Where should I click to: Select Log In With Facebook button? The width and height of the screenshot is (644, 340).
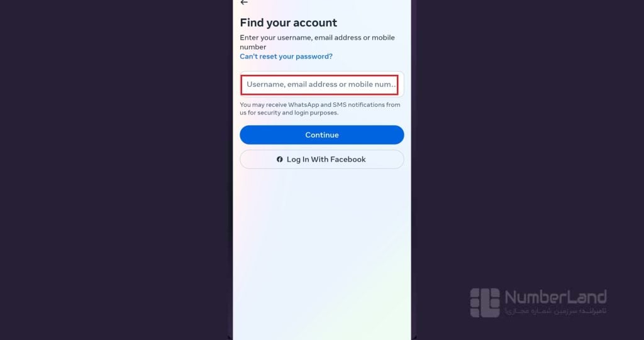[x=322, y=160]
